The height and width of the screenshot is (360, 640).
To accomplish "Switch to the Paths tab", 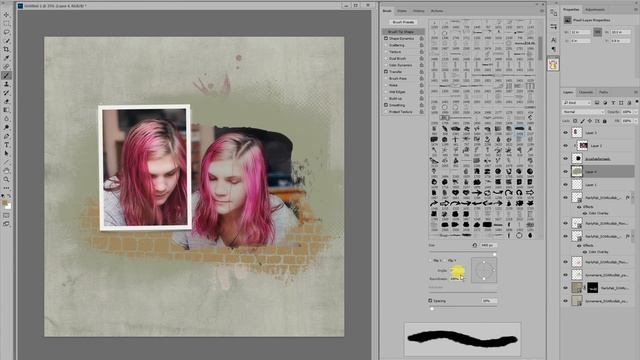I will tap(604, 92).
